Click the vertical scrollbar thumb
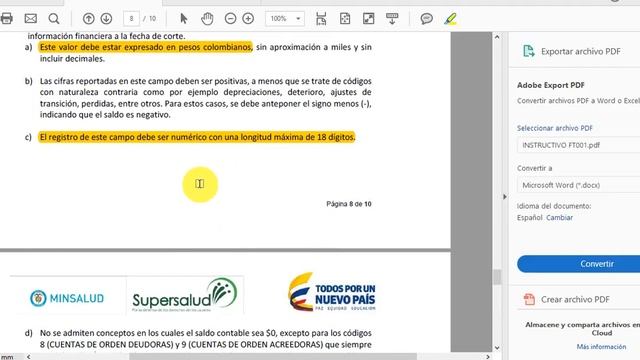 [x=497, y=277]
